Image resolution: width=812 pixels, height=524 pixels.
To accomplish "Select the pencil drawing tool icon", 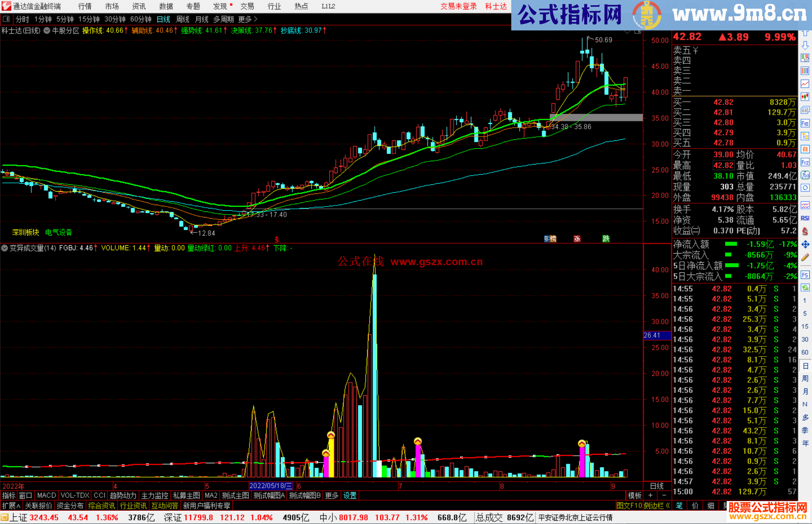I will (805, 257).
